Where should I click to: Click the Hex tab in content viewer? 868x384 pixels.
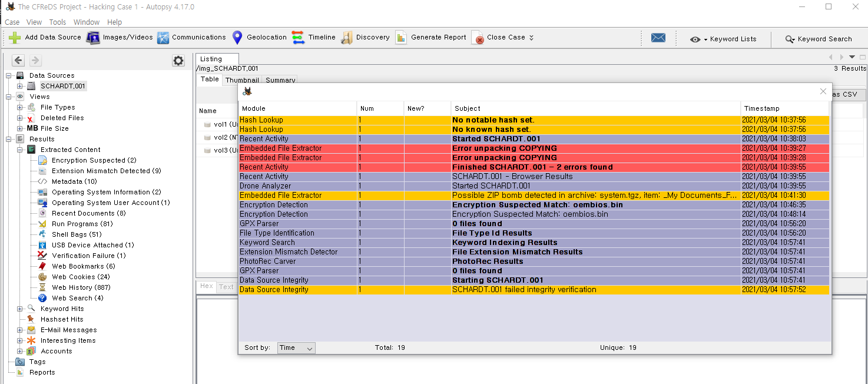point(206,286)
